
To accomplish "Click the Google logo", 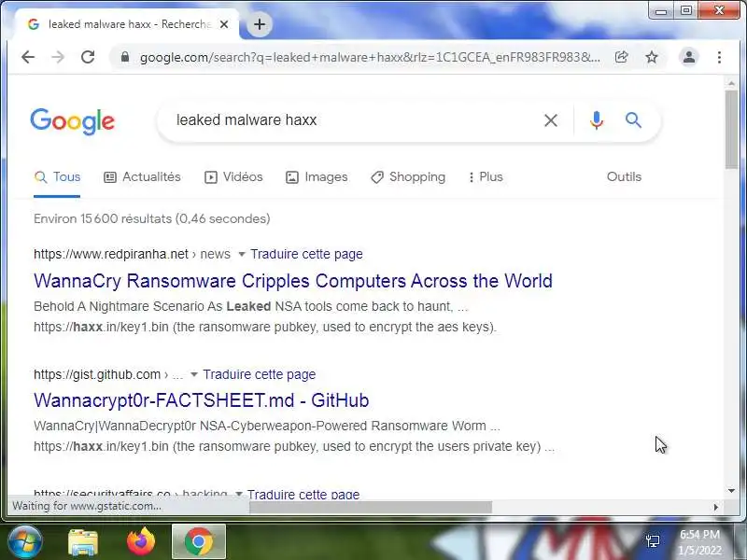I will [x=73, y=121].
